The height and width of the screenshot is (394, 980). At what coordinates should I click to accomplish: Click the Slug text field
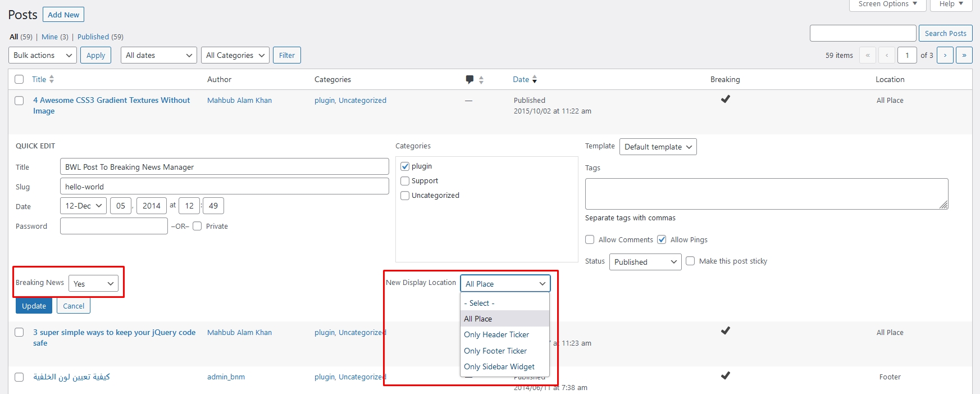tap(224, 187)
